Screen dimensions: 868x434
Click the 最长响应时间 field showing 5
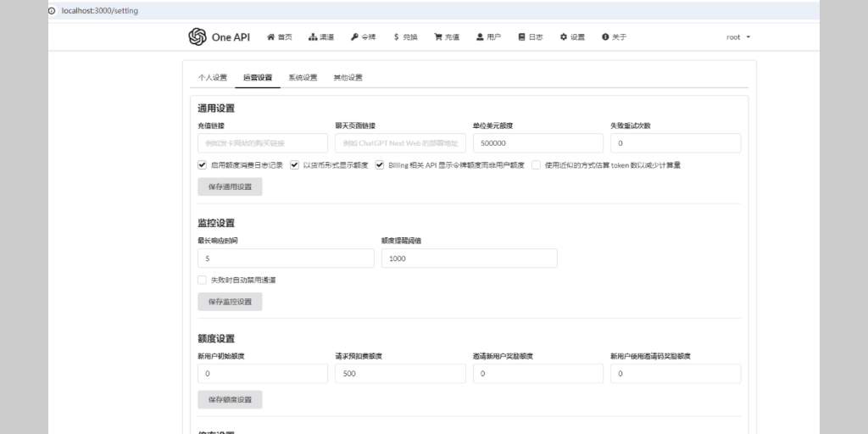pyautogui.click(x=286, y=259)
